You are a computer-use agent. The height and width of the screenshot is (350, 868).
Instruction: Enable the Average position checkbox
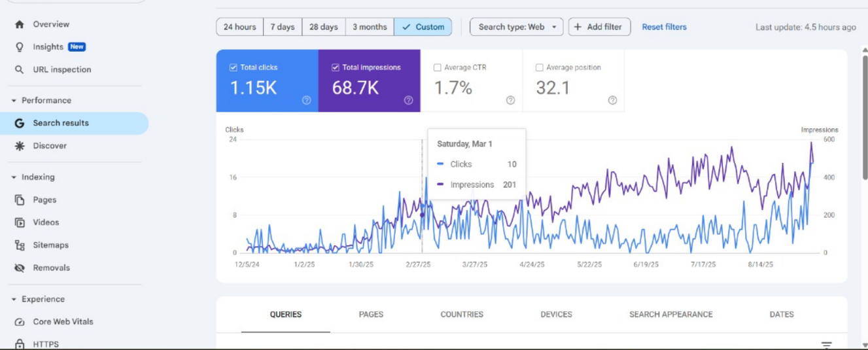pos(540,67)
